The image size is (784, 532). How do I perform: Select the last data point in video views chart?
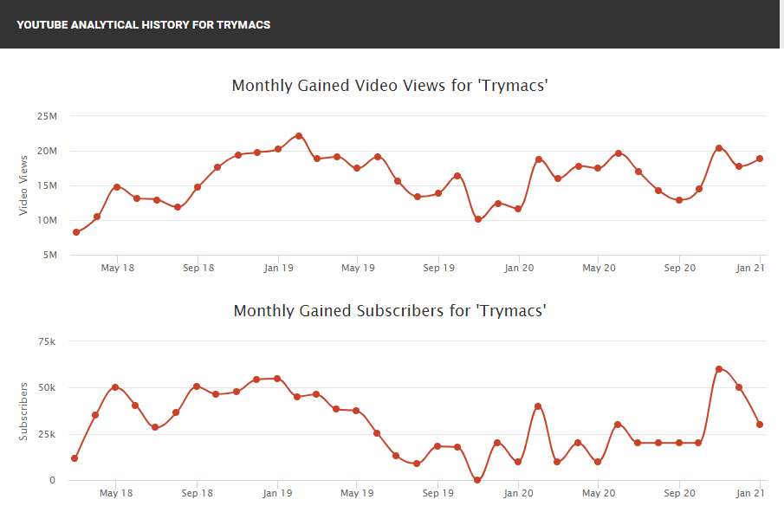[760, 159]
